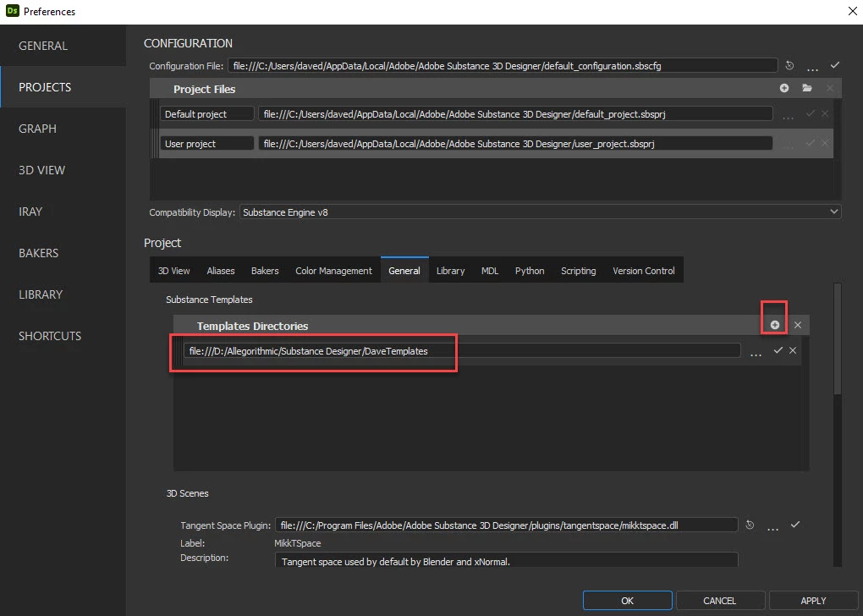Screen dimensions: 863x616
Task: Browse for Configuration File with ellipsis button
Action: 812,69
